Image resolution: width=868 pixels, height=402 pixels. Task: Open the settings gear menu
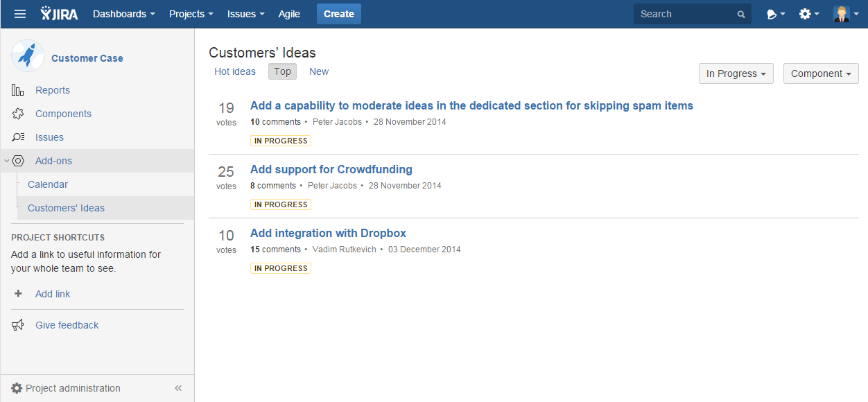pos(809,14)
